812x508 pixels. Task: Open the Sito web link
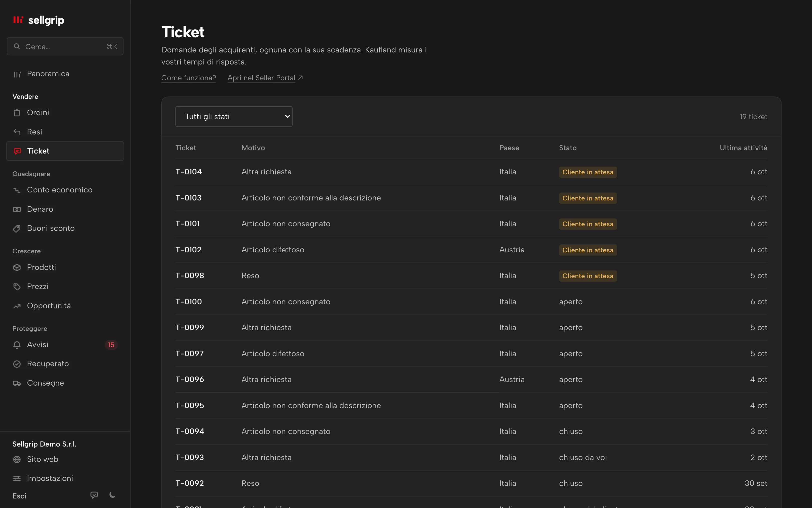click(x=65, y=459)
